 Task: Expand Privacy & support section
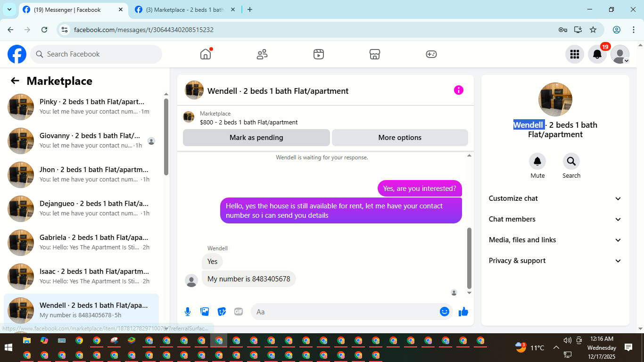coord(555,261)
